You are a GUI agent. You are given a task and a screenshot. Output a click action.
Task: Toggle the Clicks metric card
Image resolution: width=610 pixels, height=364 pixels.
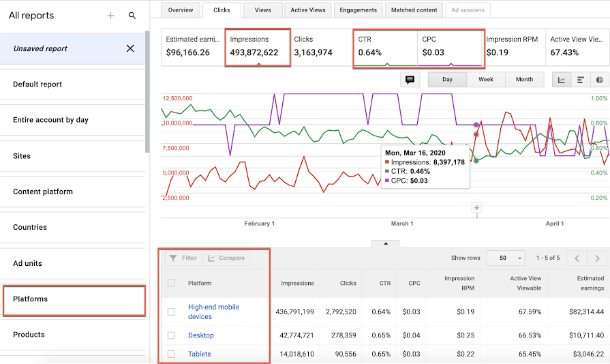[321, 47]
